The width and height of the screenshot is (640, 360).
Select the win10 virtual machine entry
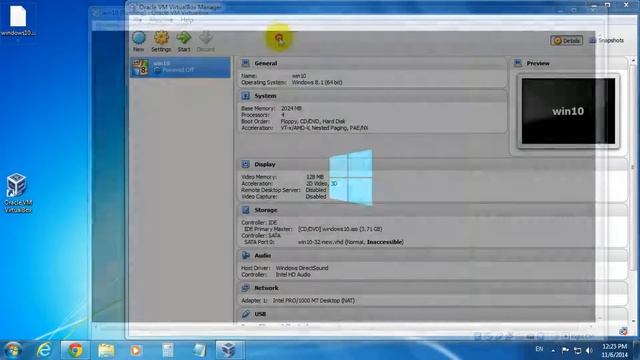click(180, 67)
